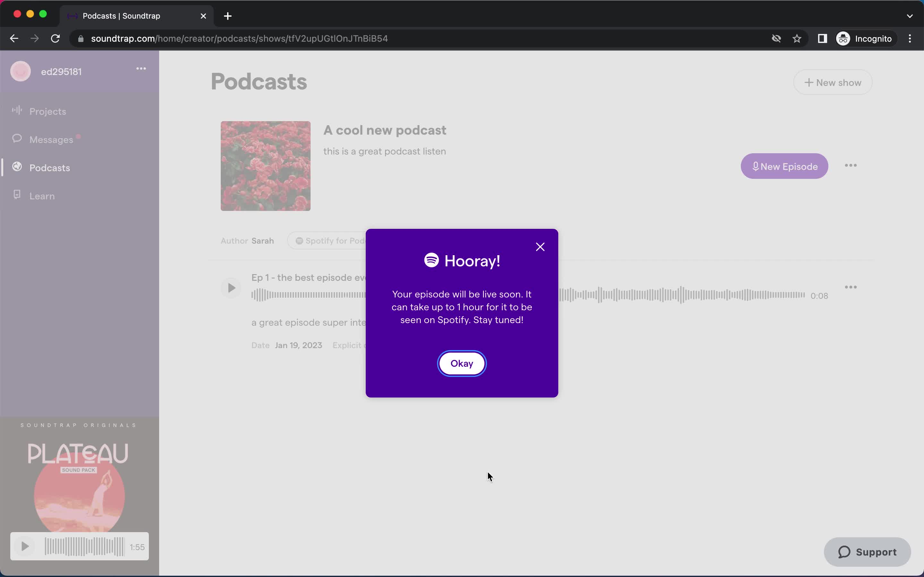
Task: Click the incognito profile icon
Action: (x=843, y=38)
